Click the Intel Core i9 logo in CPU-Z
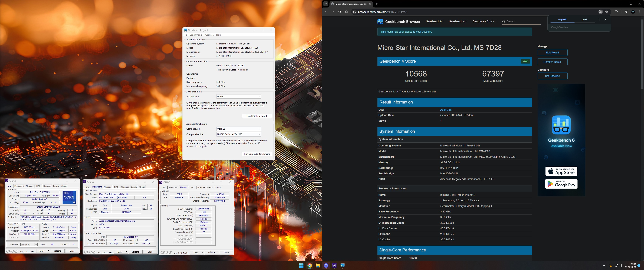The width and height of the screenshot is (644, 270). (69, 197)
